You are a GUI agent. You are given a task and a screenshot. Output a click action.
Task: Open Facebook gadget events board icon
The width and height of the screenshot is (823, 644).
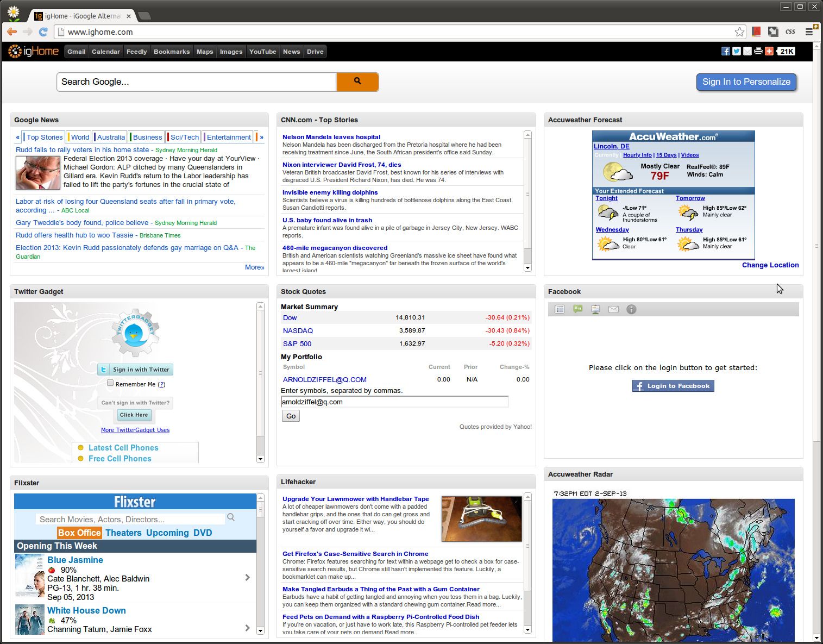tap(595, 309)
